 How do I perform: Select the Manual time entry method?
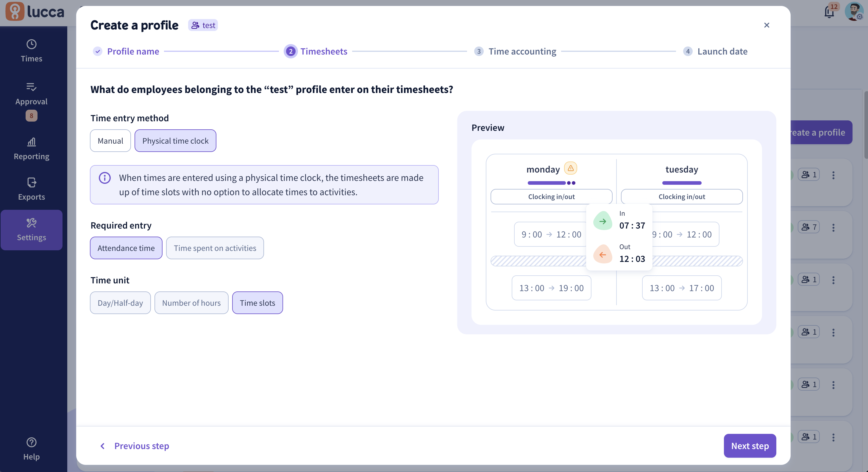coord(110,141)
